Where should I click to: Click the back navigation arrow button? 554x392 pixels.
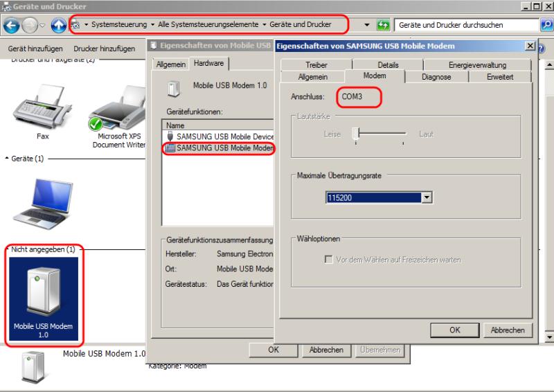[12, 25]
